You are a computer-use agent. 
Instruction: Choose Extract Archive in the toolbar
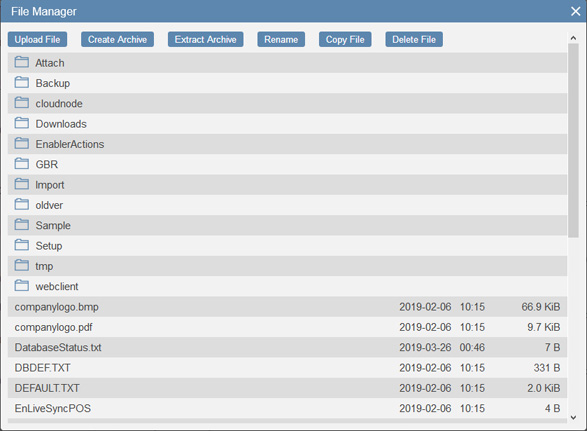coord(206,39)
